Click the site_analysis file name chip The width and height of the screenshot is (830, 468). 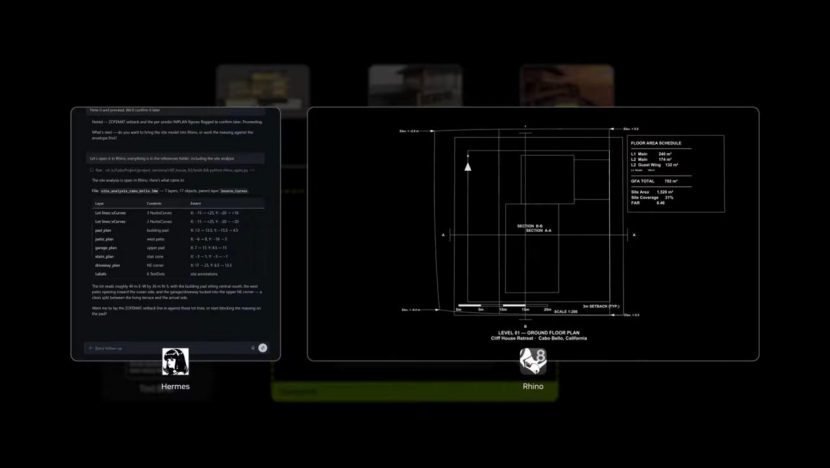[130, 191]
